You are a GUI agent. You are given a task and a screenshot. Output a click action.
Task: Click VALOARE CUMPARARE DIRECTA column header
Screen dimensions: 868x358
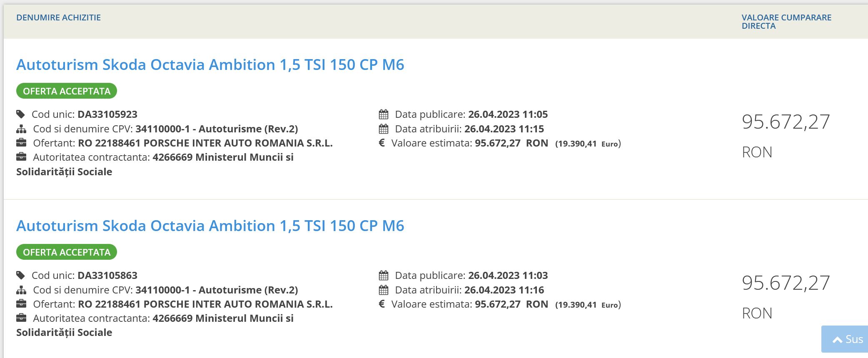point(786,22)
